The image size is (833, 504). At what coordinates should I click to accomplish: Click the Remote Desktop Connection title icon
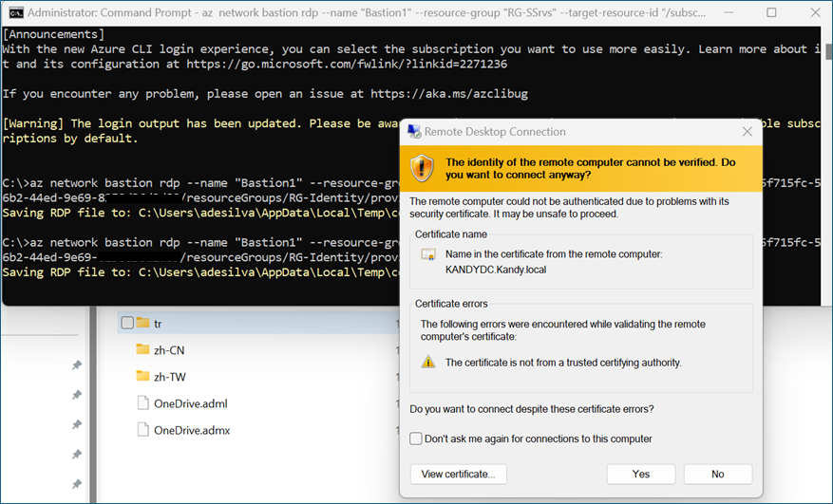point(414,131)
